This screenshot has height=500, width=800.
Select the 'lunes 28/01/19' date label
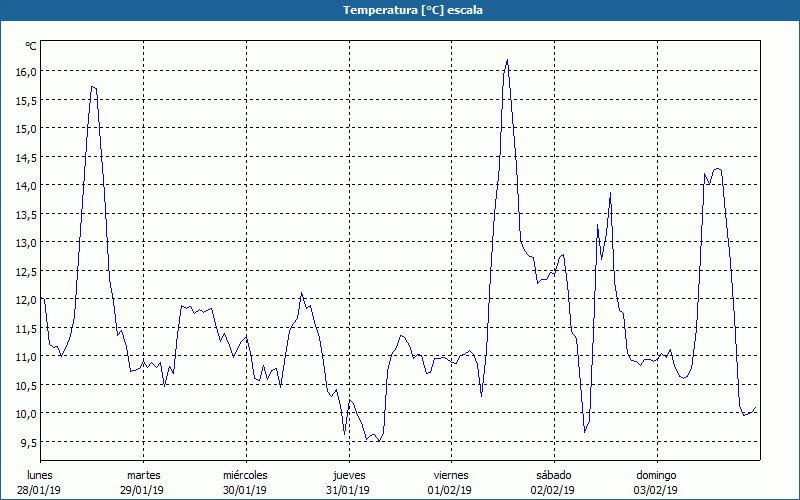click(x=40, y=482)
